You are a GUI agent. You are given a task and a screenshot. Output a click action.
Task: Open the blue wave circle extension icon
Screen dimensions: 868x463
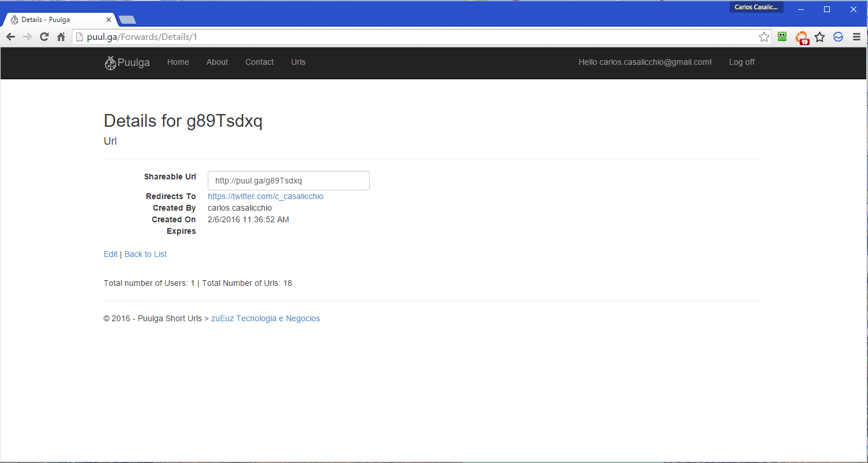point(838,37)
